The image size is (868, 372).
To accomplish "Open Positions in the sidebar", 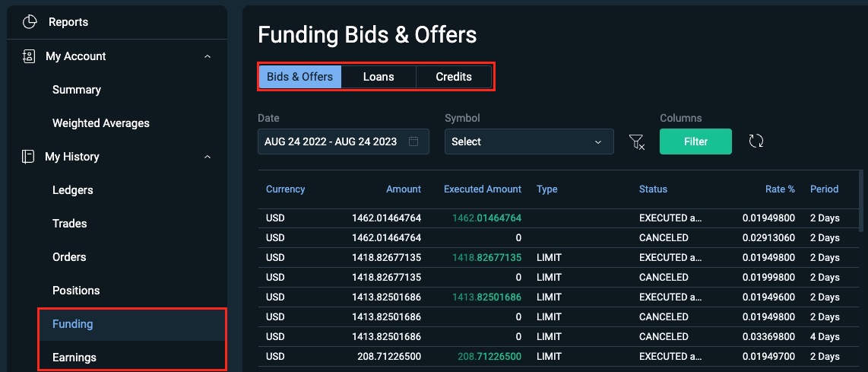I will (76, 291).
